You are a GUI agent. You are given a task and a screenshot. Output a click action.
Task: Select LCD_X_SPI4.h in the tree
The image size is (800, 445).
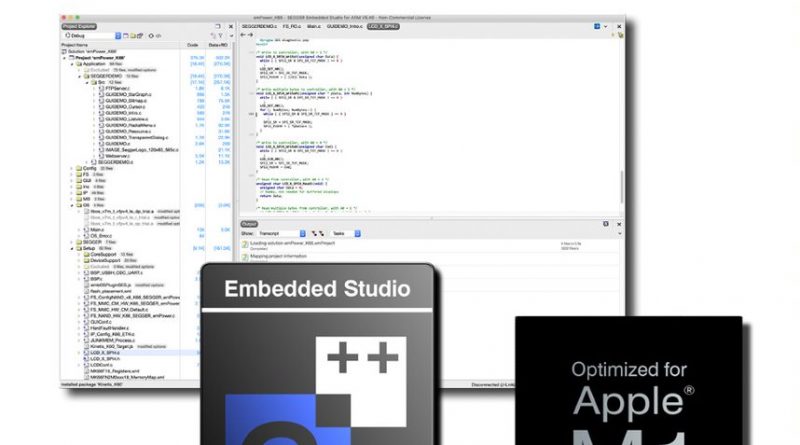click(105, 359)
